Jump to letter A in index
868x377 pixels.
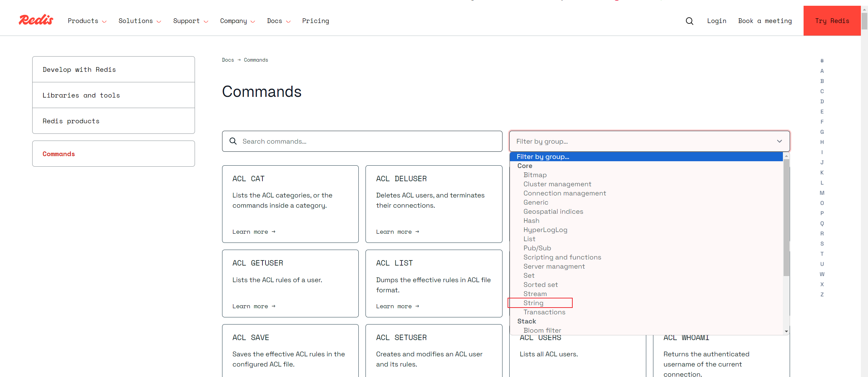pyautogui.click(x=822, y=71)
